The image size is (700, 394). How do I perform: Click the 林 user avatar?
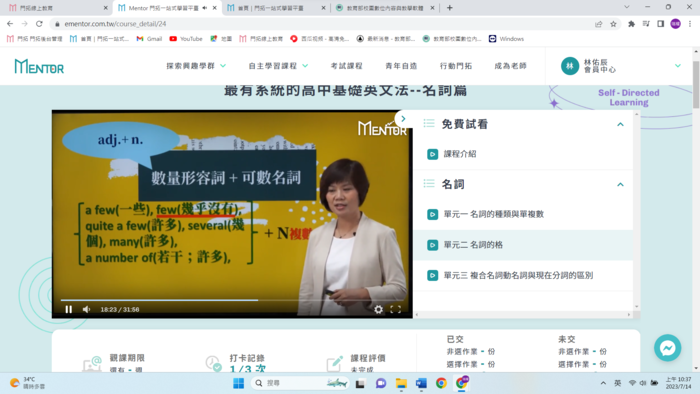[x=570, y=66]
